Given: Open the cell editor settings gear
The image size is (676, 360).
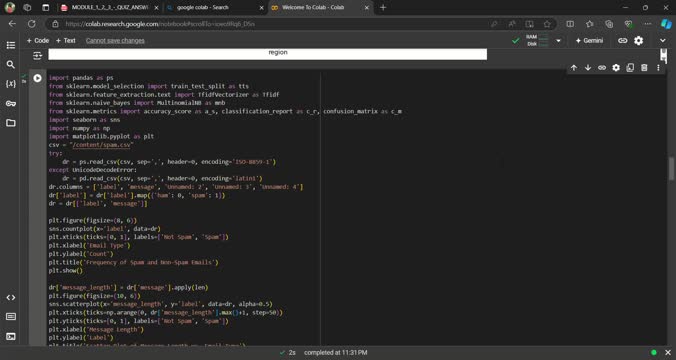Looking at the screenshot, I should [616, 68].
